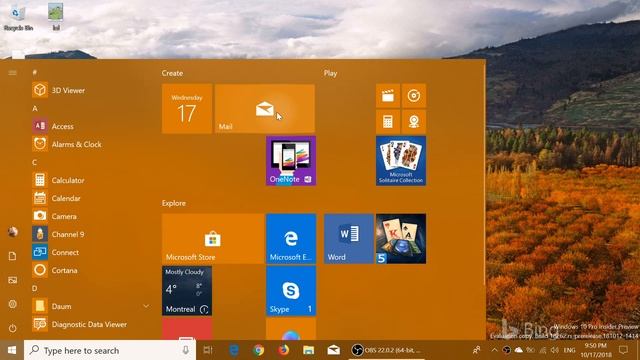Select the Recycle Bin desktop icon
Screen dimensions: 640x360
click(18, 18)
